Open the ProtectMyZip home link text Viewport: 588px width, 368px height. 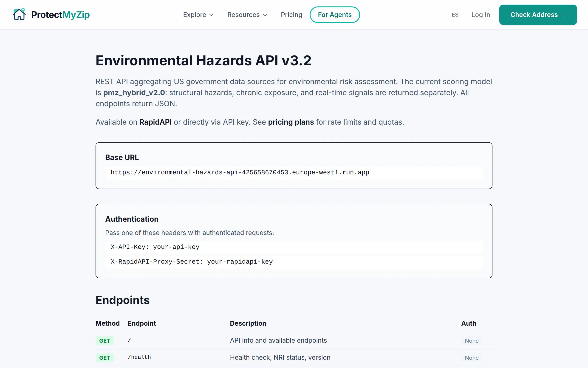(60, 14)
